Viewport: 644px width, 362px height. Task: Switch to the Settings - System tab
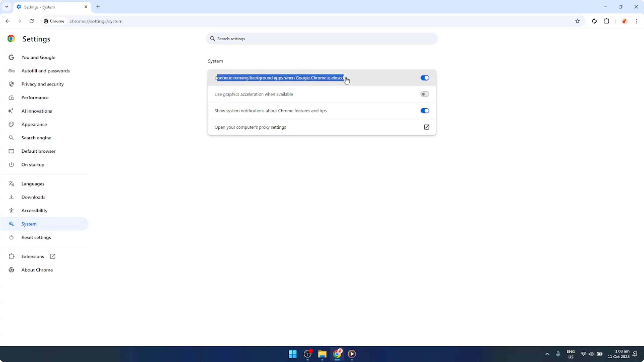point(45,7)
